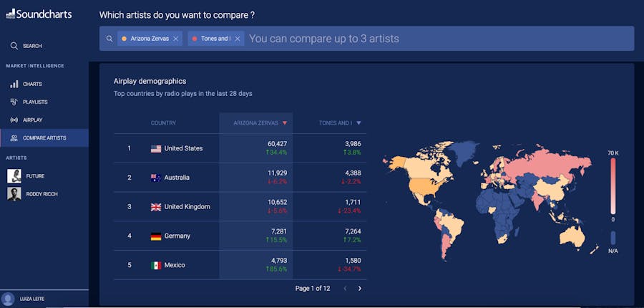
Task: Click the Arizona Zervas artist chip
Action: click(150, 39)
